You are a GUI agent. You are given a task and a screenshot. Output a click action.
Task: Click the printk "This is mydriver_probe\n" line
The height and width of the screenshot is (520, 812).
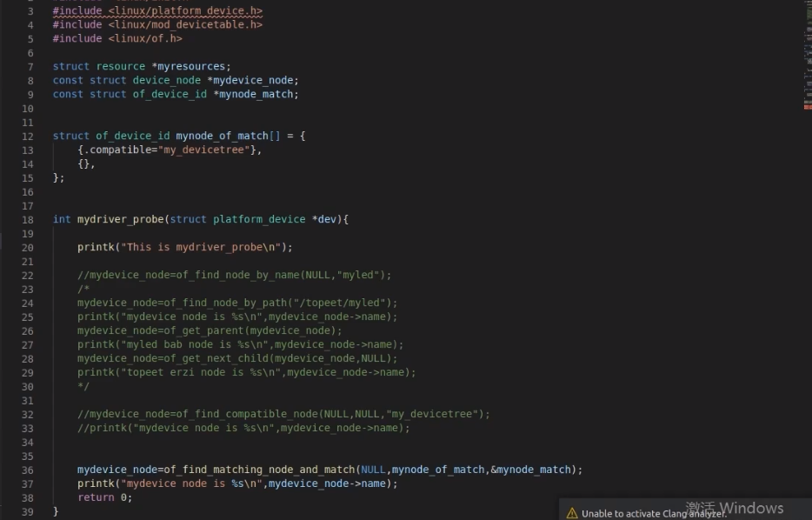point(185,247)
